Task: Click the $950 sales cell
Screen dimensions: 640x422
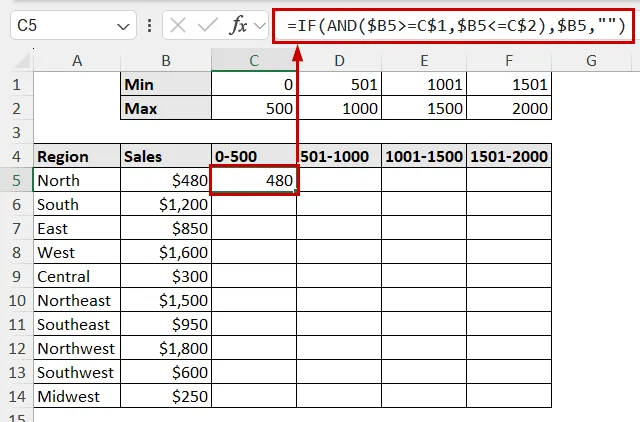Action: tap(166, 324)
